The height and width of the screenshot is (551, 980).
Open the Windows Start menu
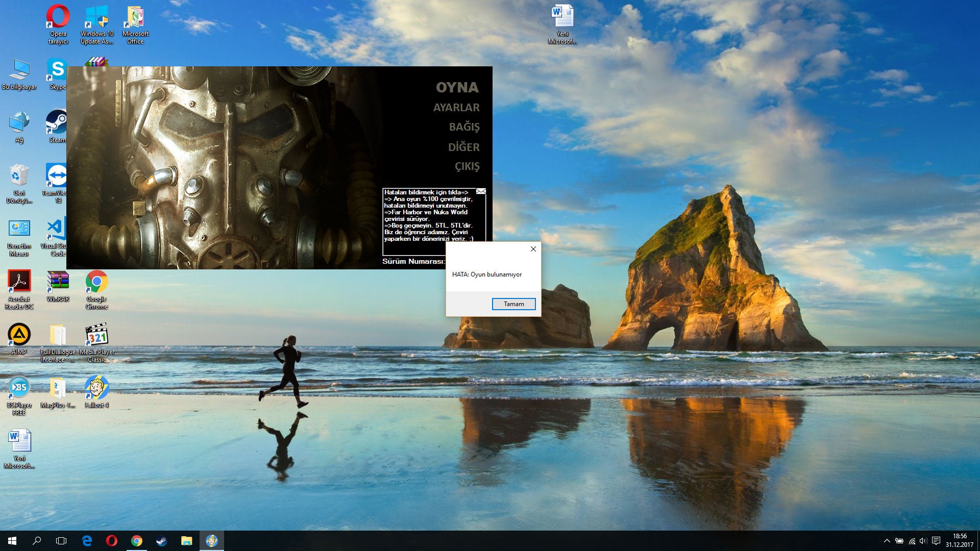click(x=12, y=541)
